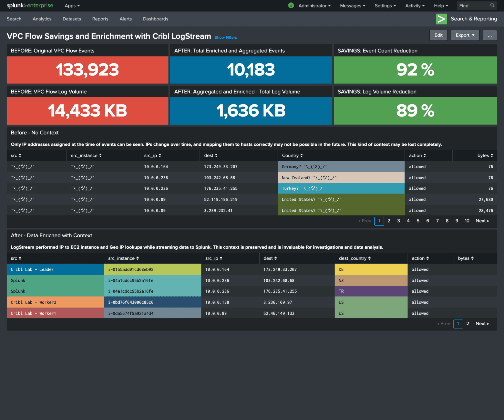The image size is (504, 420).
Task: Open the Messages menu
Action: tap(352, 6)
